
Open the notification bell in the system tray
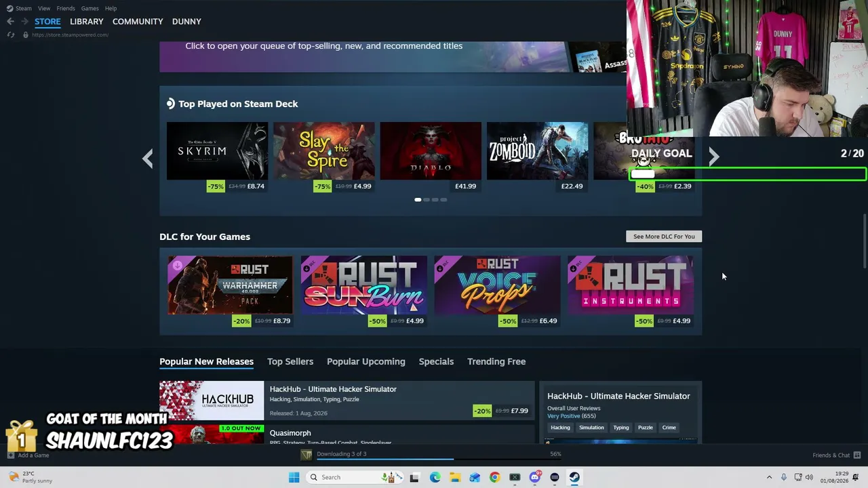point(856,477)
